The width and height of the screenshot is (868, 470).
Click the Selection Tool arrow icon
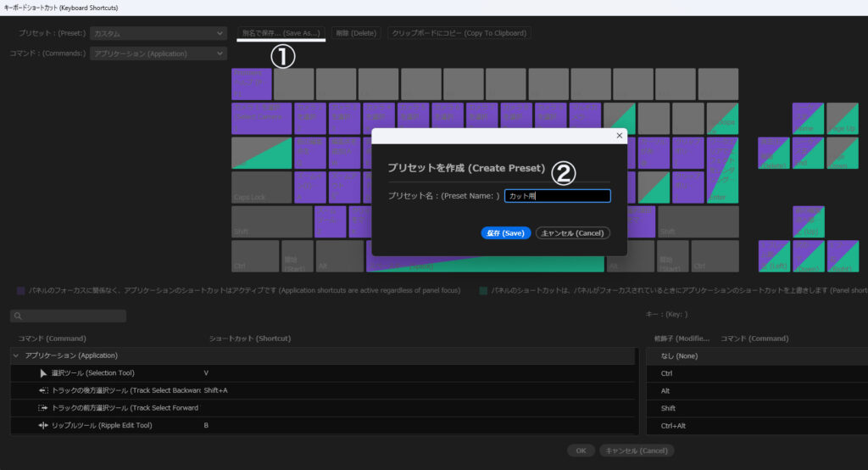pos(43,373)
